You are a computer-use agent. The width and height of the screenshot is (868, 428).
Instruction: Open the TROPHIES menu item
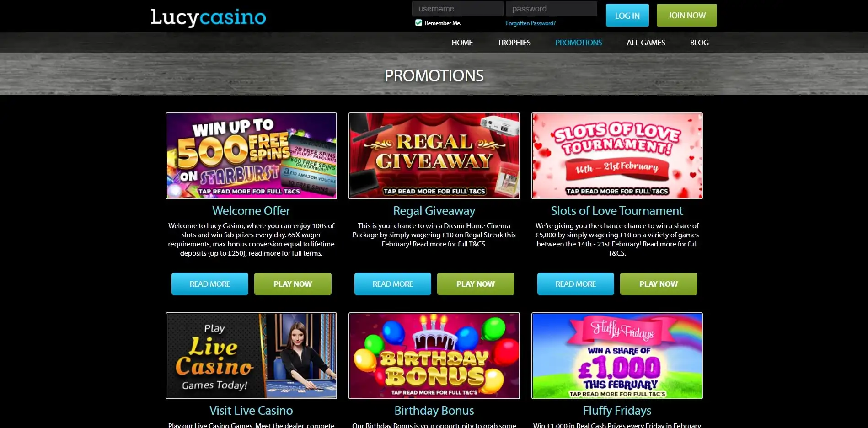pos(514,43)
